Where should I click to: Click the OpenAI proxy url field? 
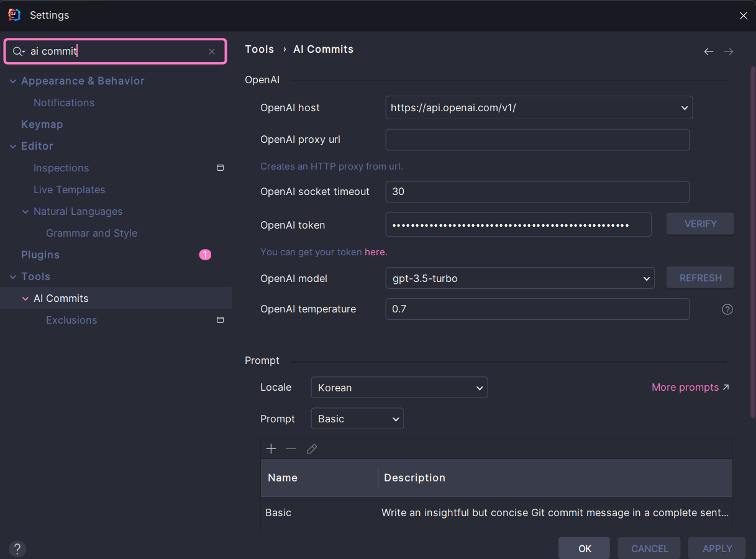[537, 140]
